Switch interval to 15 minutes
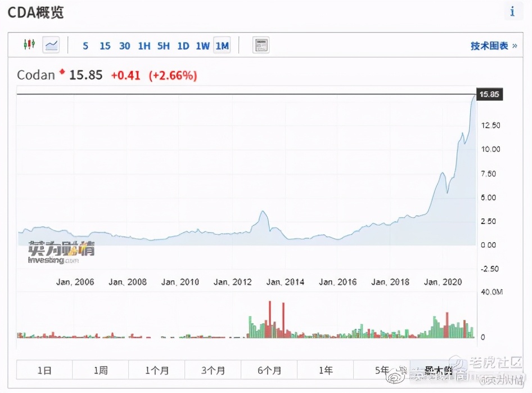The height and width of the screenshot is (393, 532). pyautogui.click(x=105, y=46)
